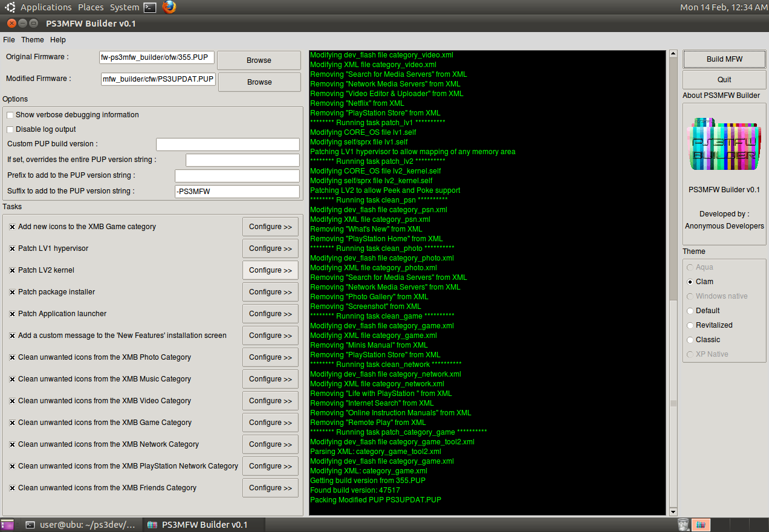Click the log scrollbar down arrow

[x=673, y=511]
